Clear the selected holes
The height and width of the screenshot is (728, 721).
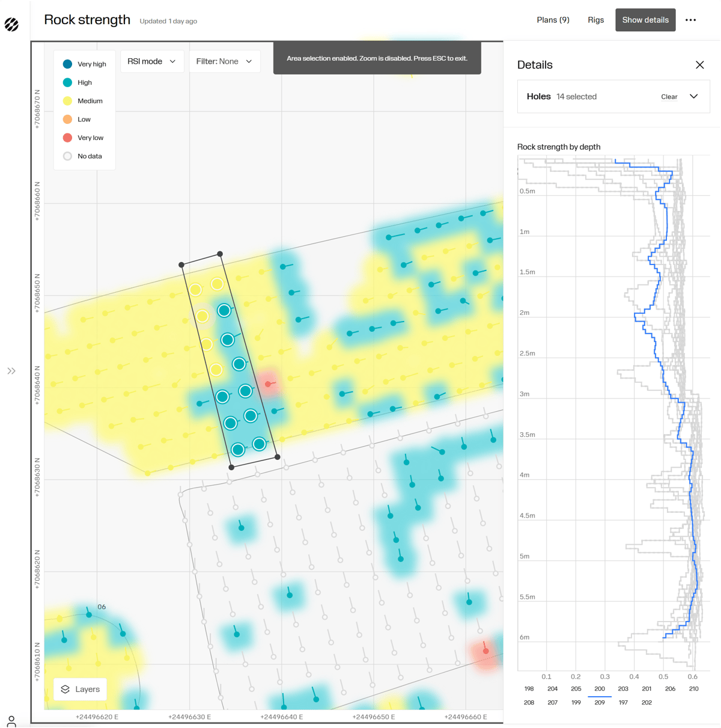point(669,96)
